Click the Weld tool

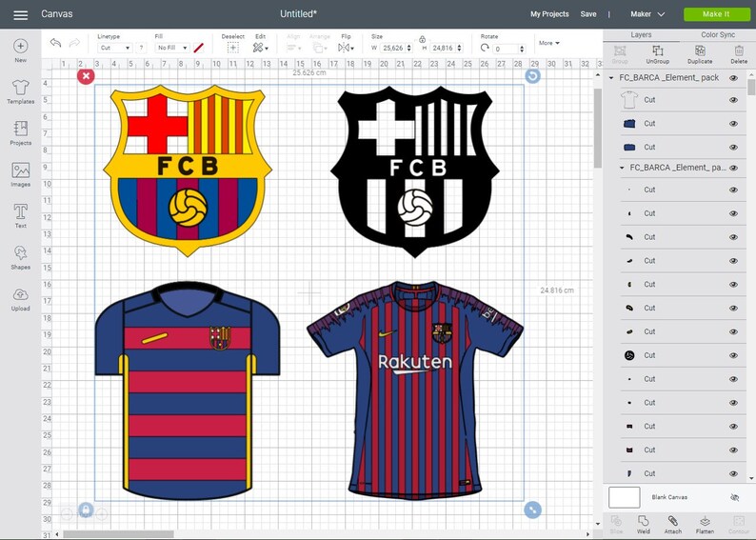(644, 525)
